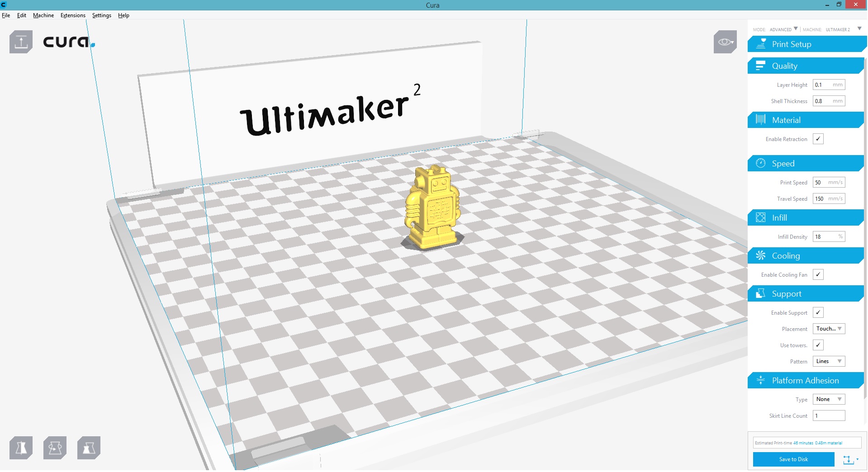
Task: Uncheck Enable Cooling Fan
Action: click(x=818, y=274)
